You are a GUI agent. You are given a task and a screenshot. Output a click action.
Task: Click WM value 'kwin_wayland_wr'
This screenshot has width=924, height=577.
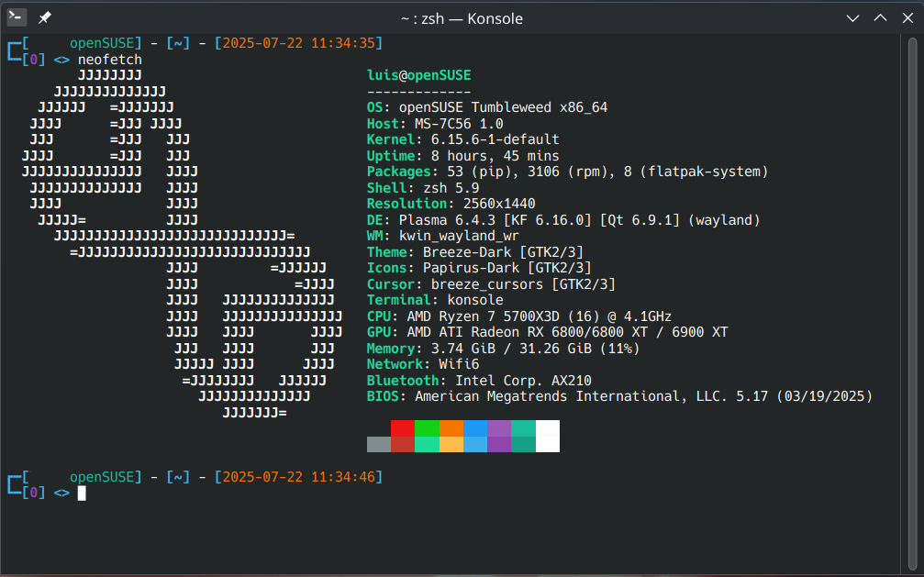click(x=459, y=237)
